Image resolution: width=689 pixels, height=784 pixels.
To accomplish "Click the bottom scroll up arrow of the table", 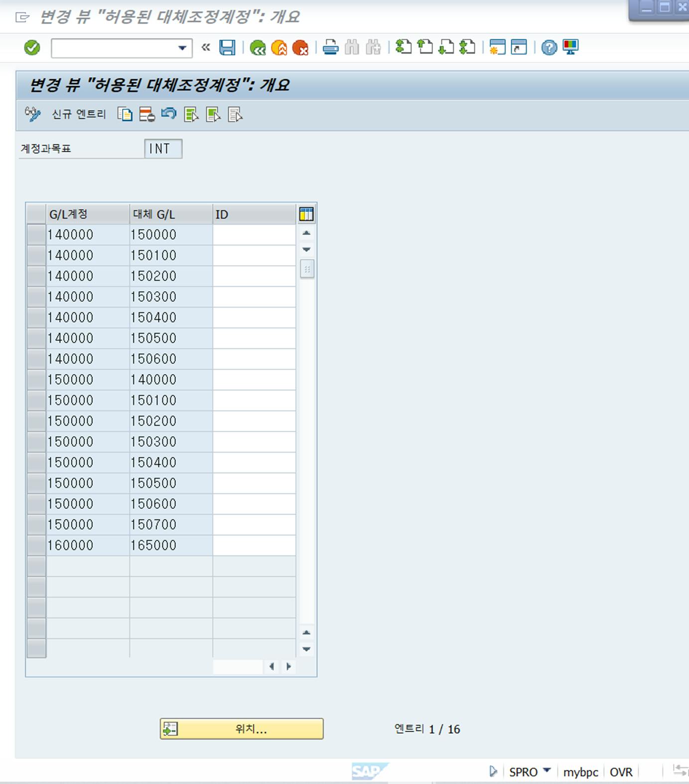I will pos(307,632).
